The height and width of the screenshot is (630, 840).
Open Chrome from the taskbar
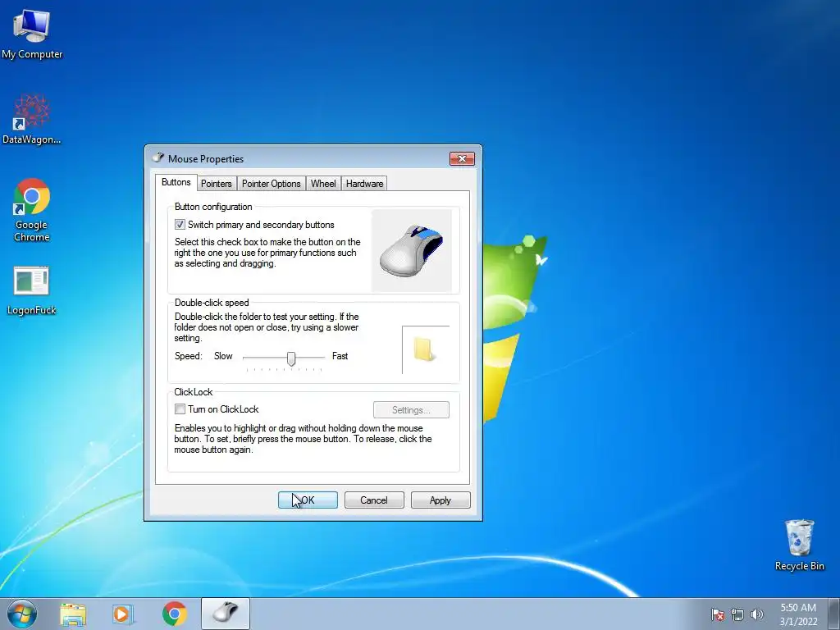tap(174, 614)
